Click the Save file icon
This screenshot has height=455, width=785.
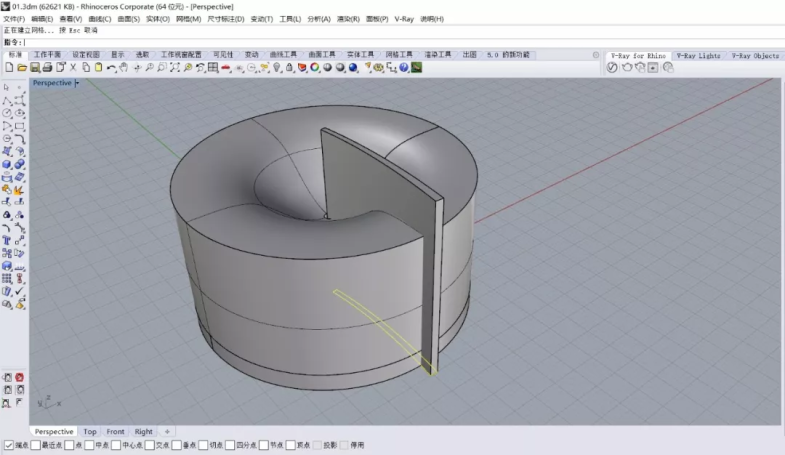(34, 68)
